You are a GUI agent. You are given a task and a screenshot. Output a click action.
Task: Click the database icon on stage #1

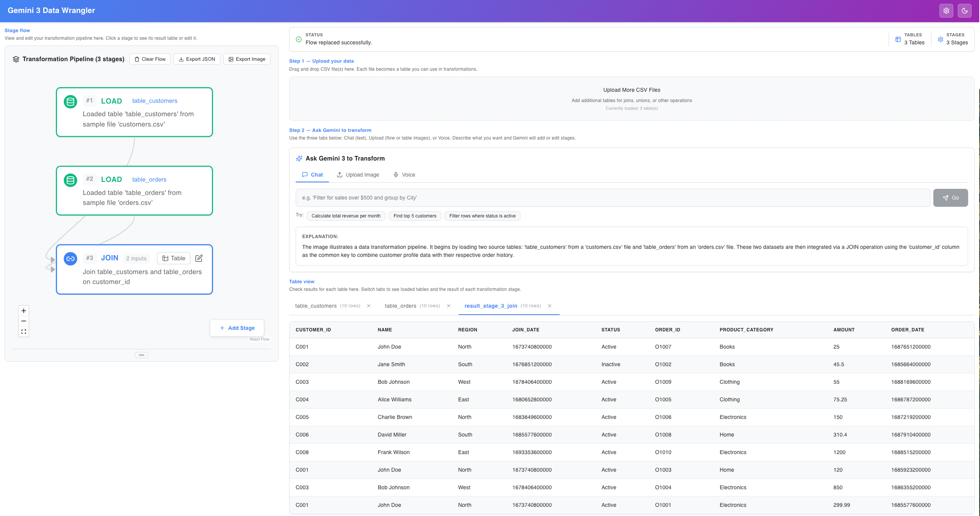(70, 102)
